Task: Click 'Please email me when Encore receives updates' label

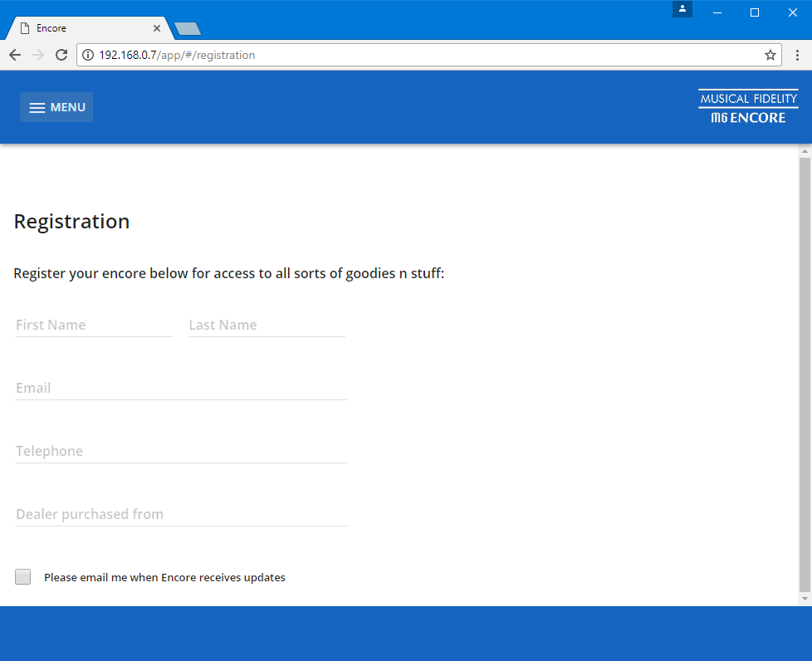Action: 164,577
